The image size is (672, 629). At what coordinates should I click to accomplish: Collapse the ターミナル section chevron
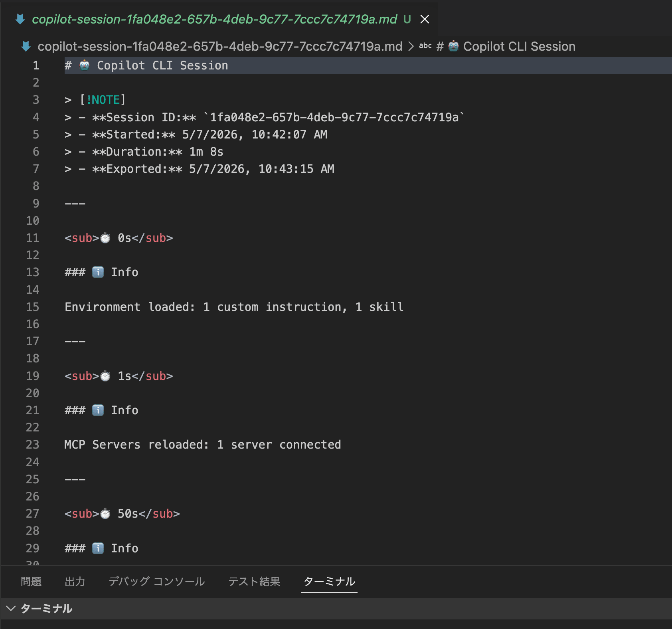coord(11,608)
